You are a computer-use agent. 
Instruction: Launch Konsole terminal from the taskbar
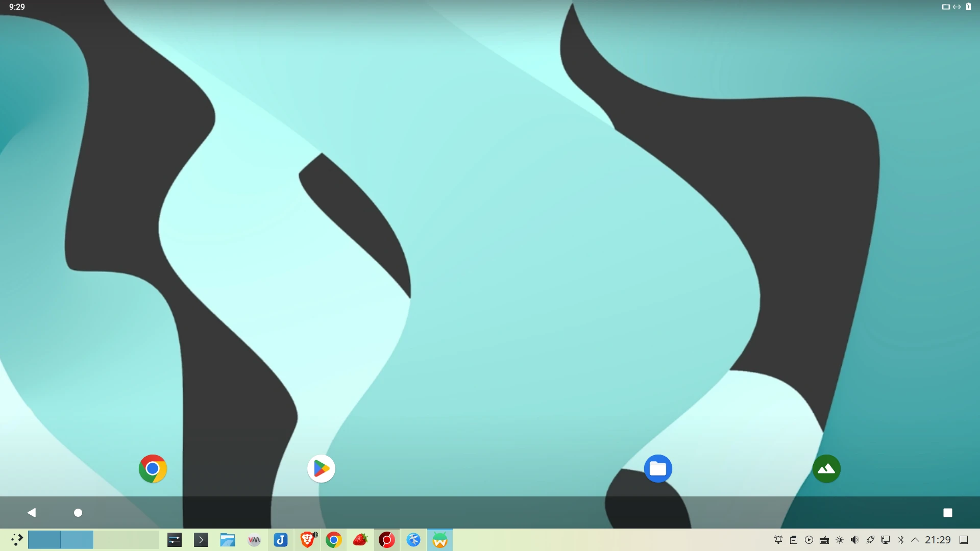(x=201, y=540)
